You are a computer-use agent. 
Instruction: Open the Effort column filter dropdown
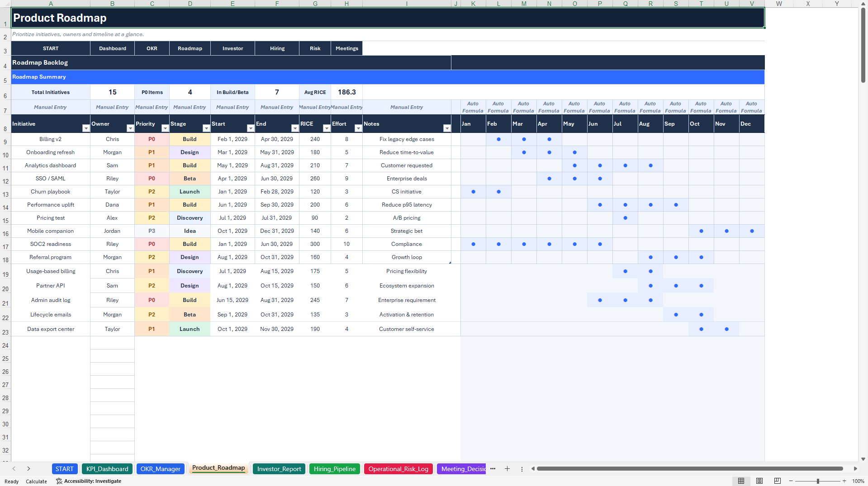(358, 128)
